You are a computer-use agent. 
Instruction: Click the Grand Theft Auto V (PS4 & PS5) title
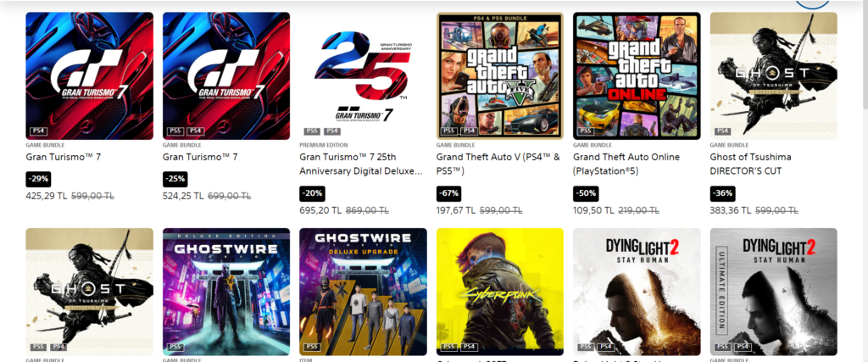[498, 164]
